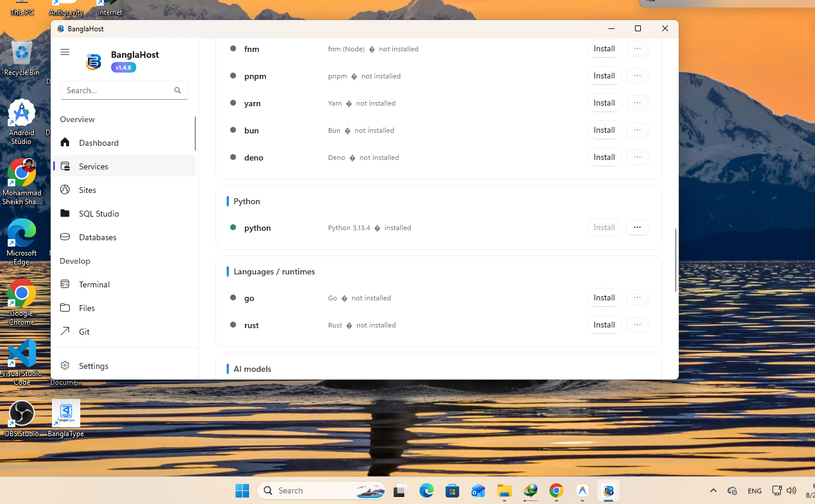This screenshot has width=815, height=504.
Task: Select the BanglaType desktop icon
Action: [x=66, y=419]
